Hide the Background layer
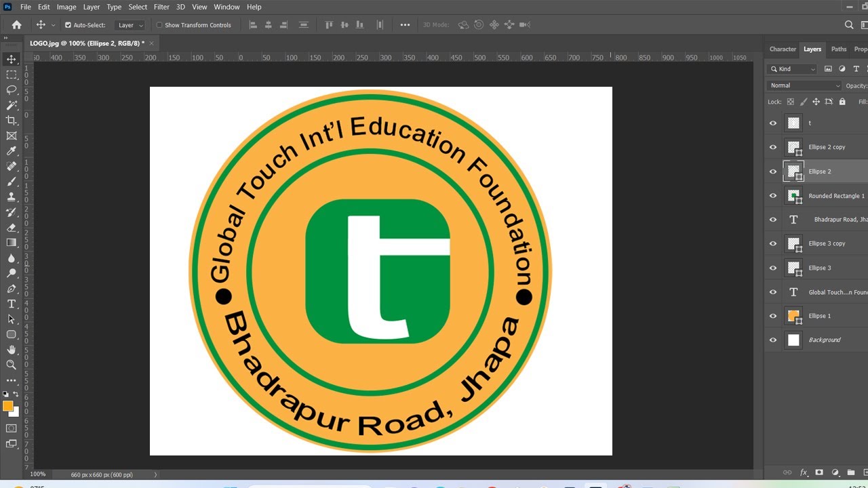This screenshot has height=488, width=868. pyautogui.click(x=773, y=340)
